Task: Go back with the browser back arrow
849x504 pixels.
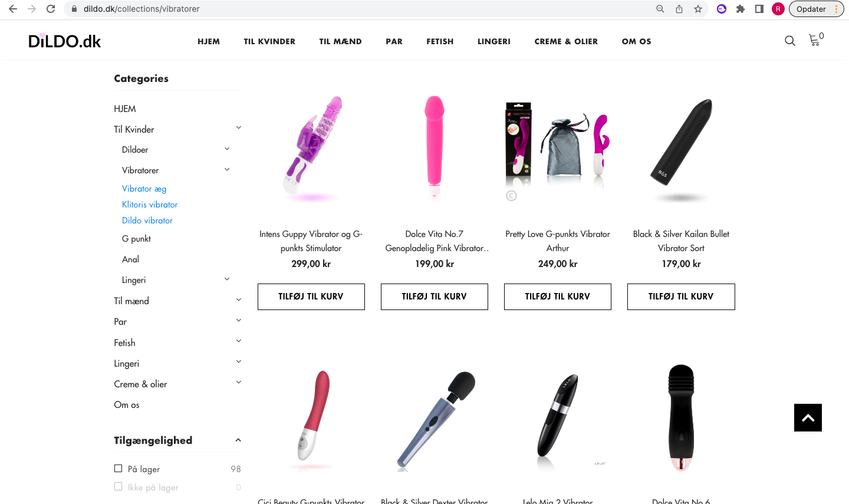Action: click(13, 9)
